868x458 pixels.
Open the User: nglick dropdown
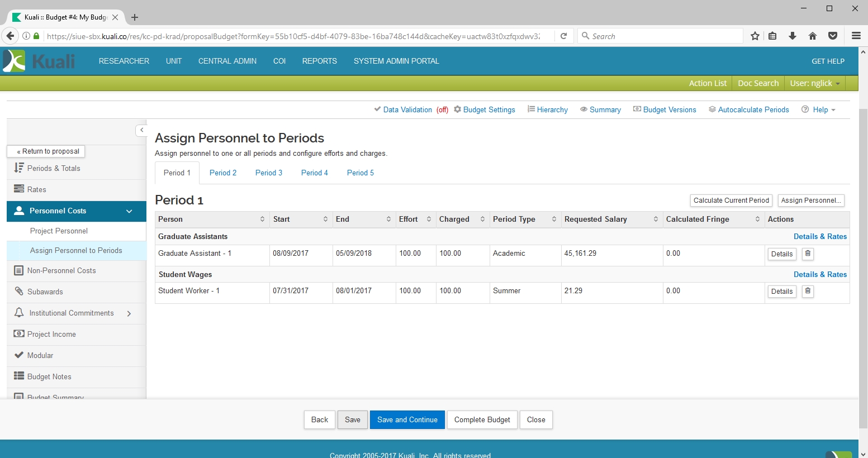[x=814, y=83]
